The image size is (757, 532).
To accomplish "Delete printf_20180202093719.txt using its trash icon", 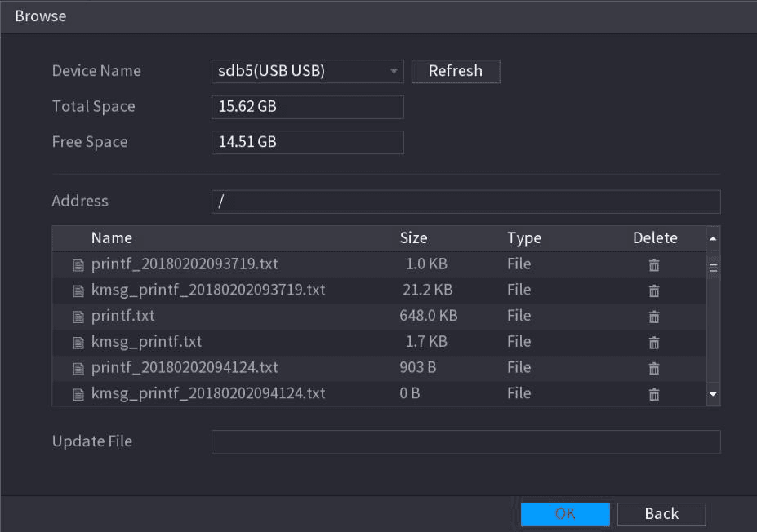I will click(x=653, y=265).
